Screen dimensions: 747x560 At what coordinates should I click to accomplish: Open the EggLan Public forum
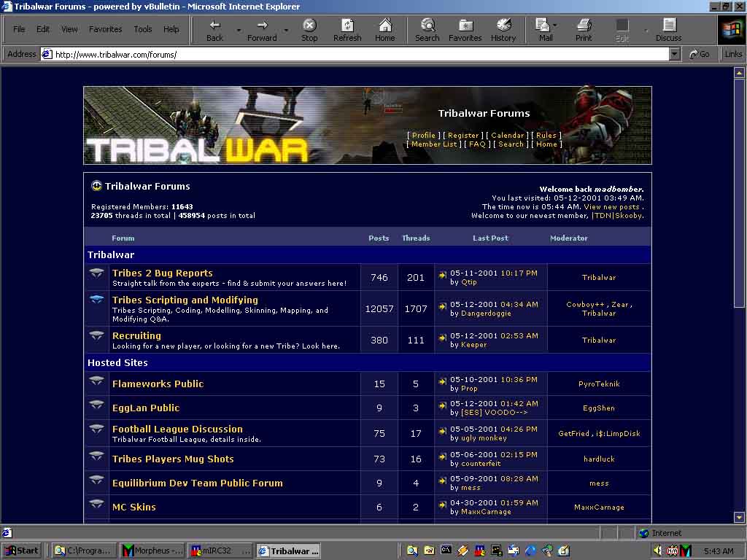(146, 408)
